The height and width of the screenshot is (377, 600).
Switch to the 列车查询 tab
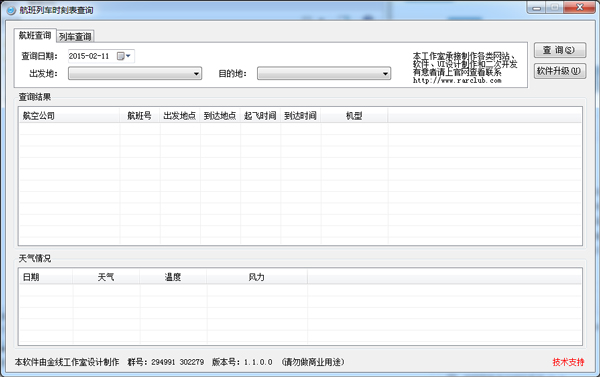tap(75, 36)
